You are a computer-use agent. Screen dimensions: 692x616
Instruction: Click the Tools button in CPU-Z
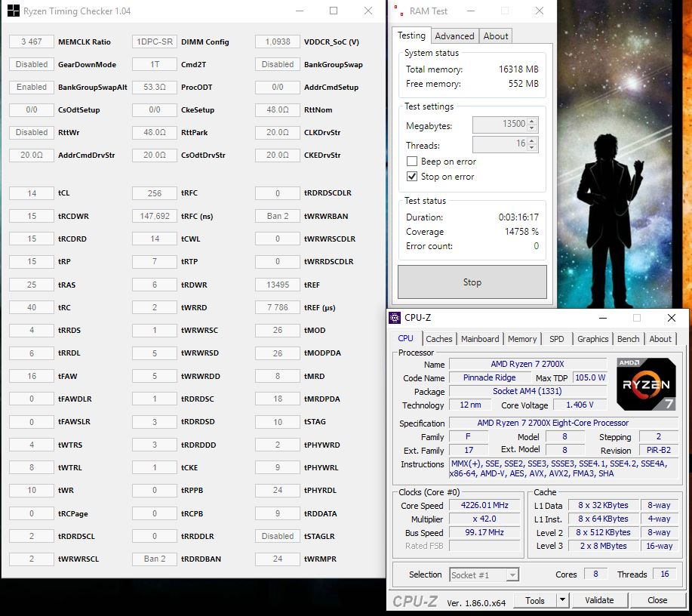(x=534, y=600)
